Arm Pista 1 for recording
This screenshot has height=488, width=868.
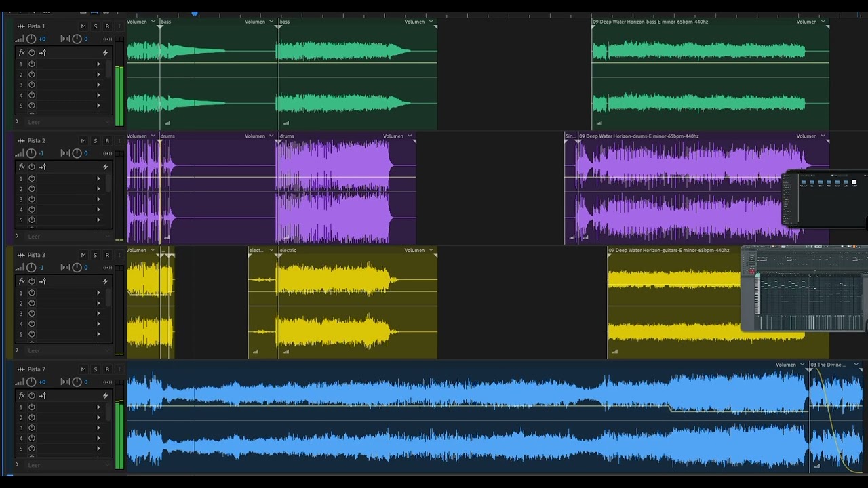coord(107,26)
